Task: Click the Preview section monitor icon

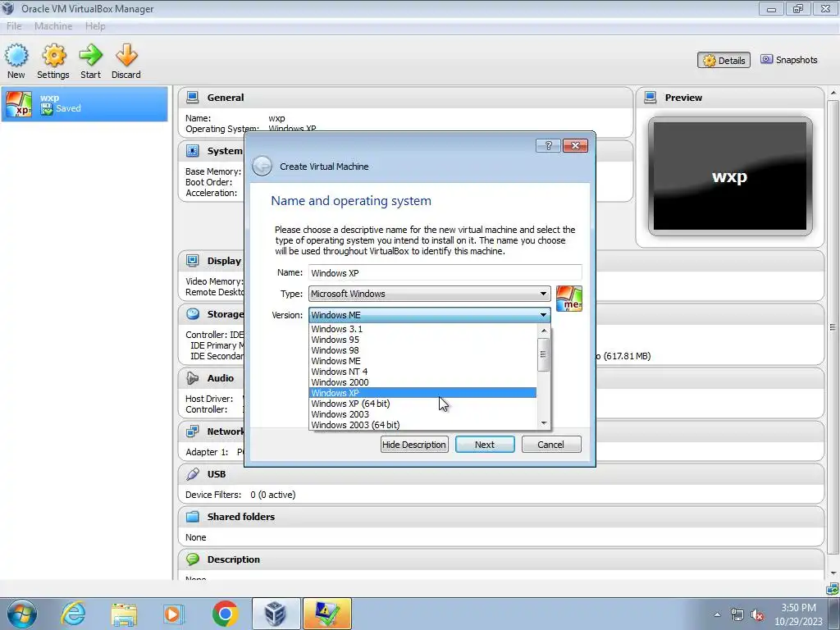Action: point(651,97)
